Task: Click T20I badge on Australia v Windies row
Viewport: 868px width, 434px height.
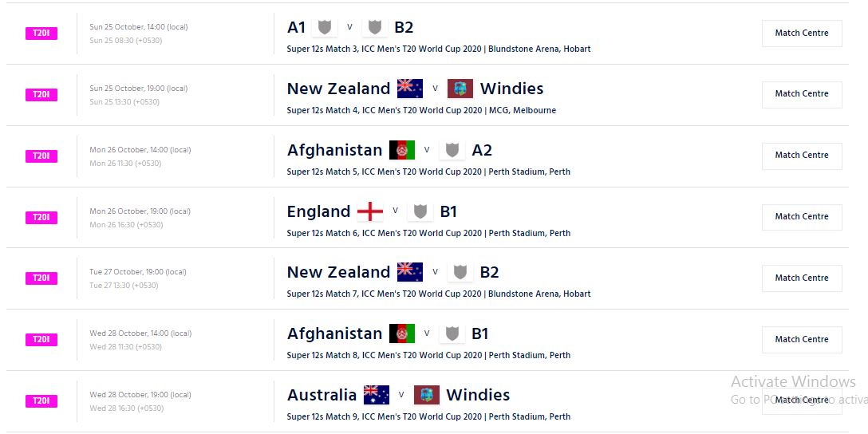Action: pyautogui.click(x=41, y=401)
